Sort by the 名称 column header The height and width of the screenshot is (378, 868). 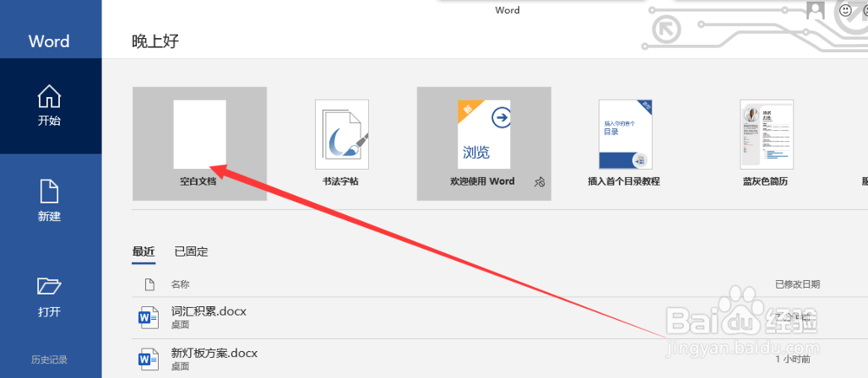tap(181, 284)
